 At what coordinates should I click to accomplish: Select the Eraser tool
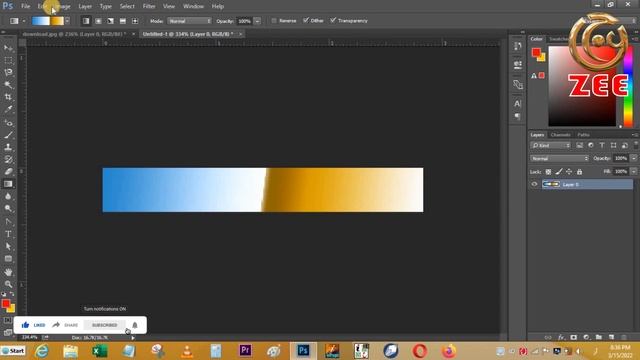(8, 171)
